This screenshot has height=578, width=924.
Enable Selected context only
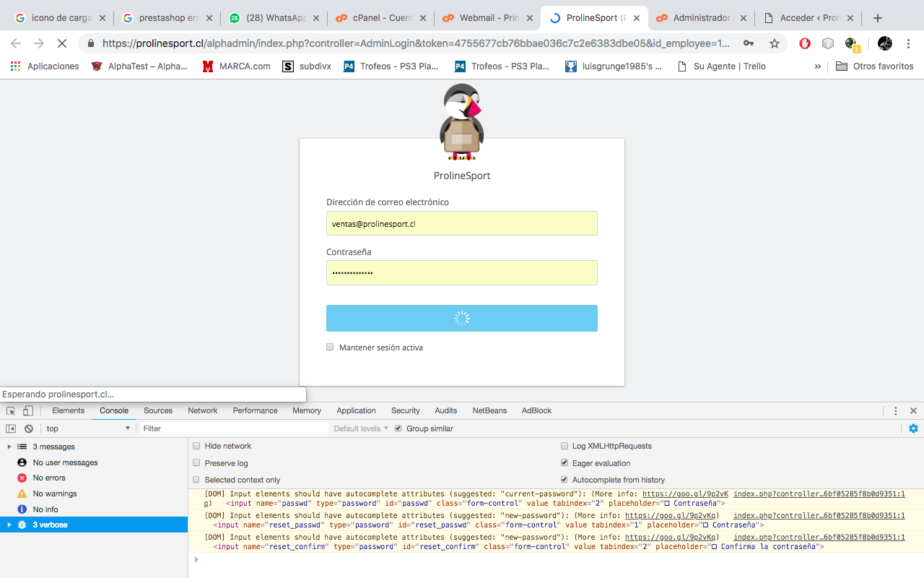(196, 480)
